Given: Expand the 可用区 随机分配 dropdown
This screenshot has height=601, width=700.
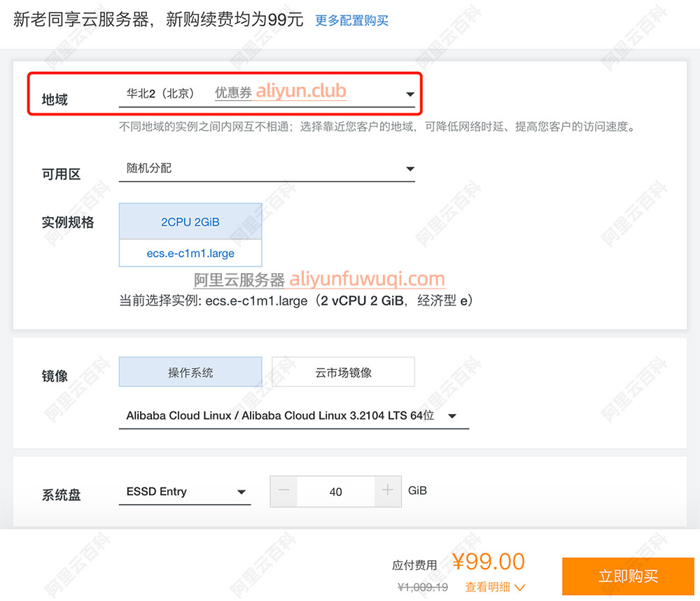Looking at the screenshot, I should pos(266,169).
